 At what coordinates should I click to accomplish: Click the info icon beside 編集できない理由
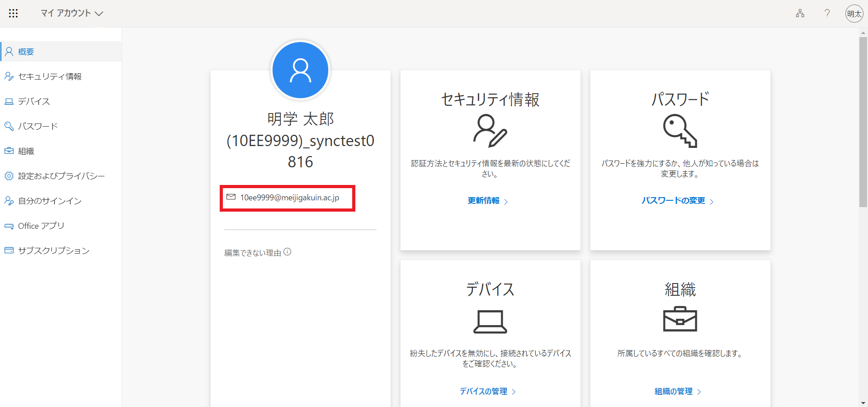(288, 252)
